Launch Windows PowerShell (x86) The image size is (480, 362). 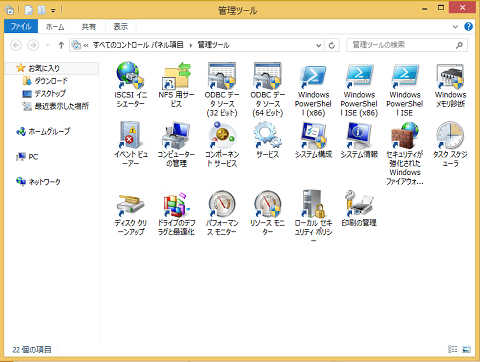313,89
